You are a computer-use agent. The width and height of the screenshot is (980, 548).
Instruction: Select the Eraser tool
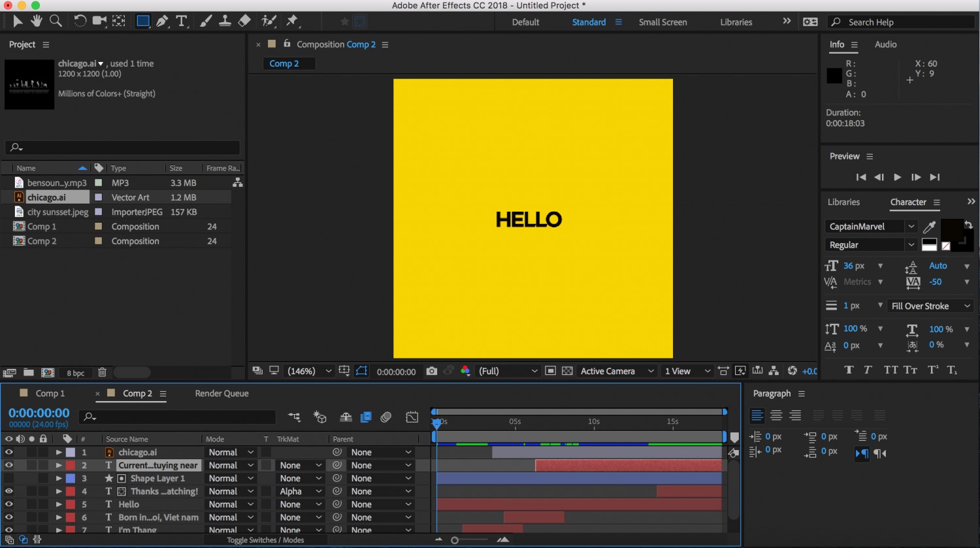pyautogui.click(x=244, y=22)
